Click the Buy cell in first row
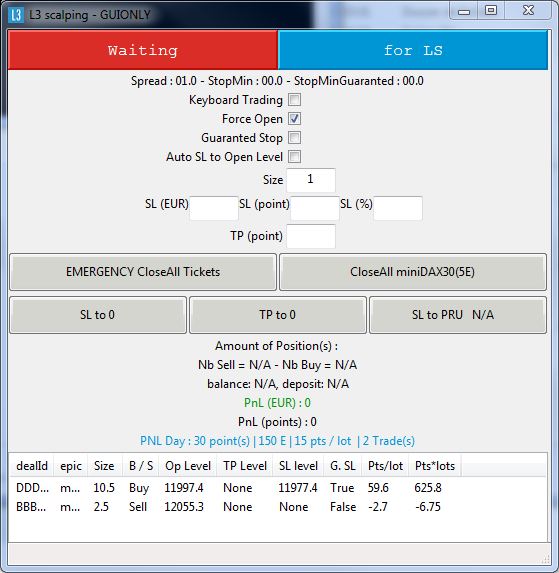The width and height of the screenshot is (559, 573). coord(139,487)
